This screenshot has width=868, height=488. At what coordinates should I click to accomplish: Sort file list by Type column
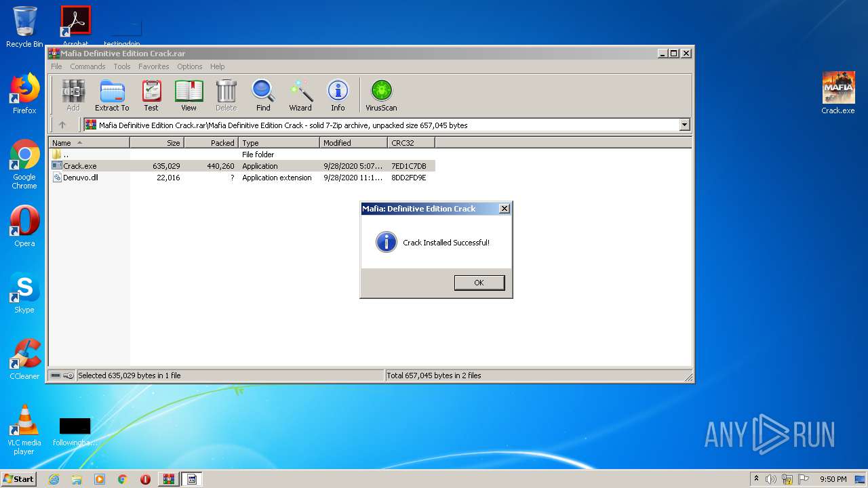[279, 142]
